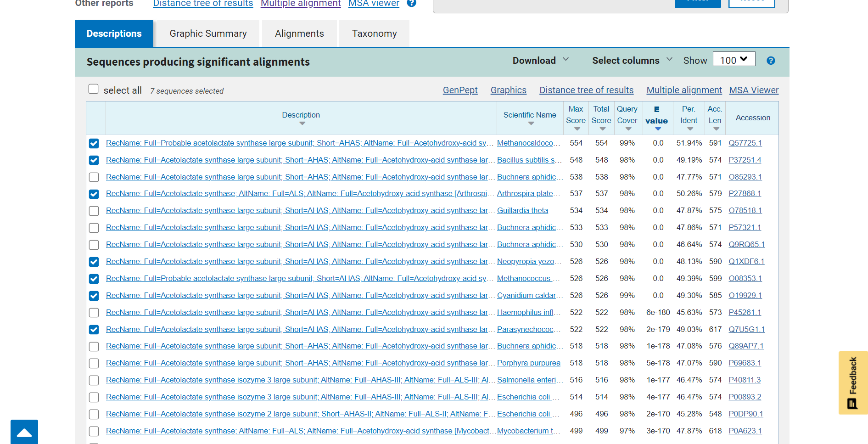868x444 pixels.
Task: Open GenPept for selected sequences
Action: click(x=460, y=90)
